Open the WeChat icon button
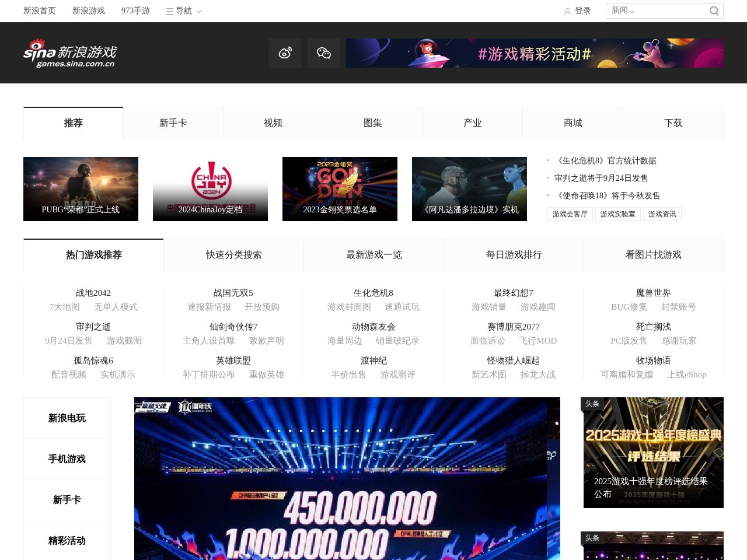This screenshot has height=560, width=747. pyautogui.click(x=324, y=53)
